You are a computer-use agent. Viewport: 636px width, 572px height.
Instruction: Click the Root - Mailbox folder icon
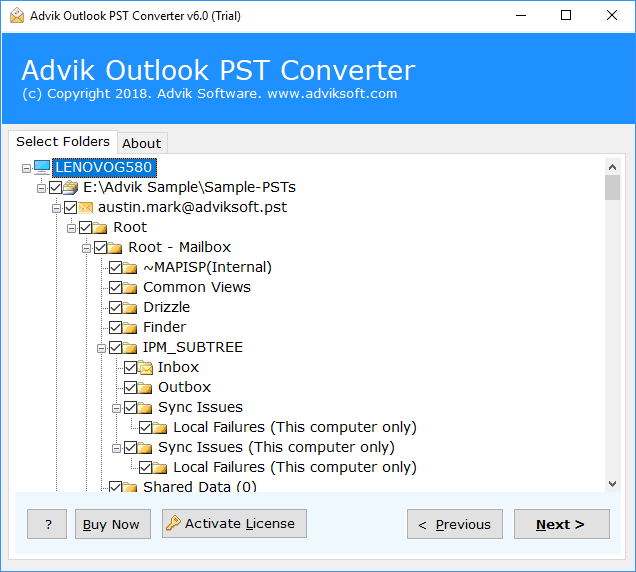point(115,247)
